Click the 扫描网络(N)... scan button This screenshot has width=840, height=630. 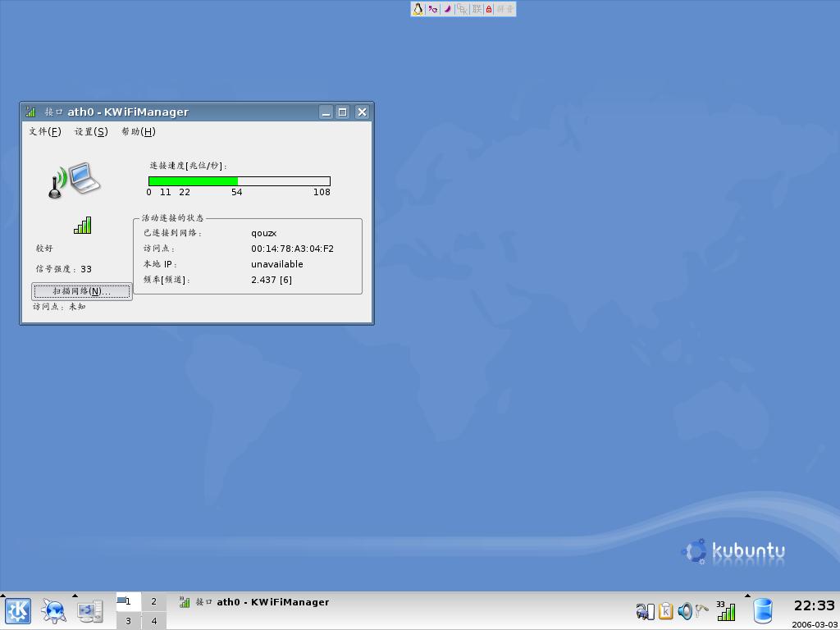pyautogui.click(x=82, y=291)
